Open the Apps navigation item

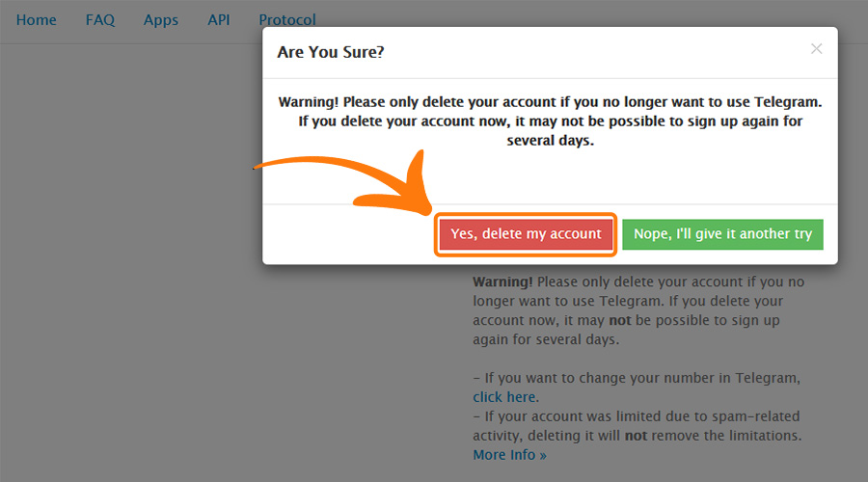161,20
